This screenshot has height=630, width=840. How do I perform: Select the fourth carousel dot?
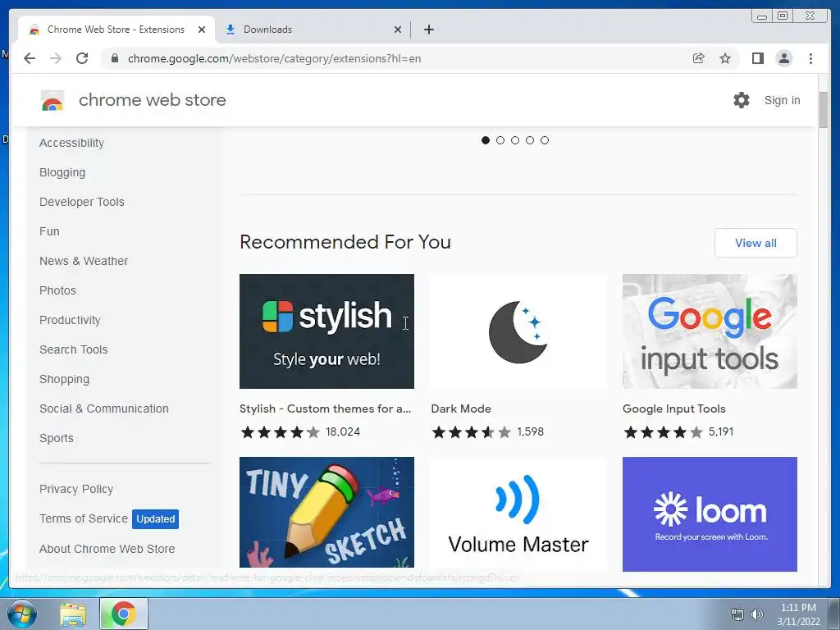coord(530,140)
